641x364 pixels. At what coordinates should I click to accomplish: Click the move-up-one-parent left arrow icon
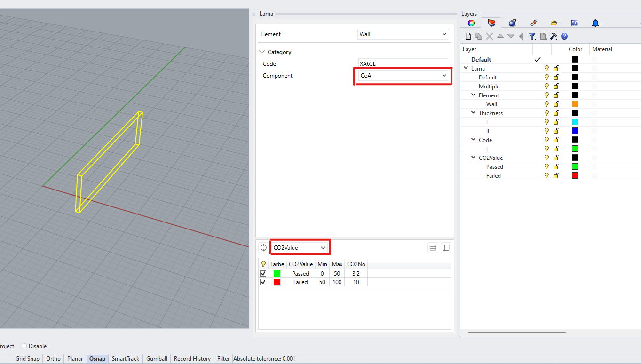[x=521, y=36]
